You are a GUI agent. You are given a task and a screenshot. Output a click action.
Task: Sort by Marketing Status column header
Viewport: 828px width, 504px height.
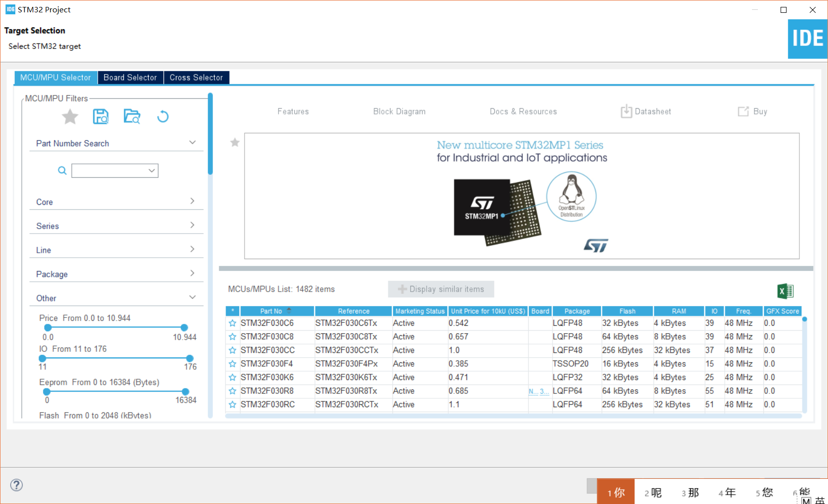click(420, 311)
